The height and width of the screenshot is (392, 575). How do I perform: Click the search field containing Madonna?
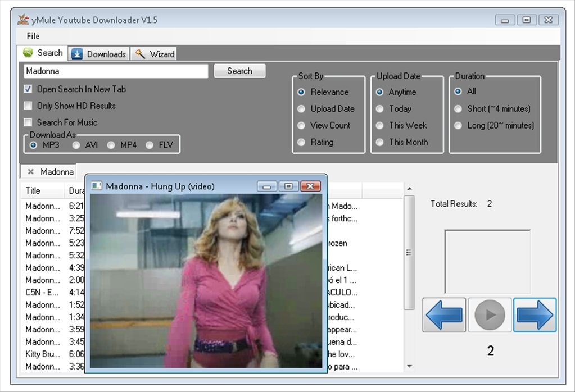[116, 71]
